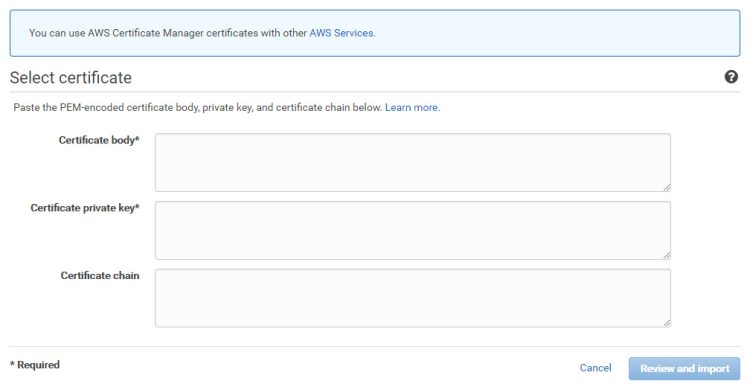The image size is (750, 384).
Task: Grab the Certificate body field's resize handle
Action: [667, 187]
